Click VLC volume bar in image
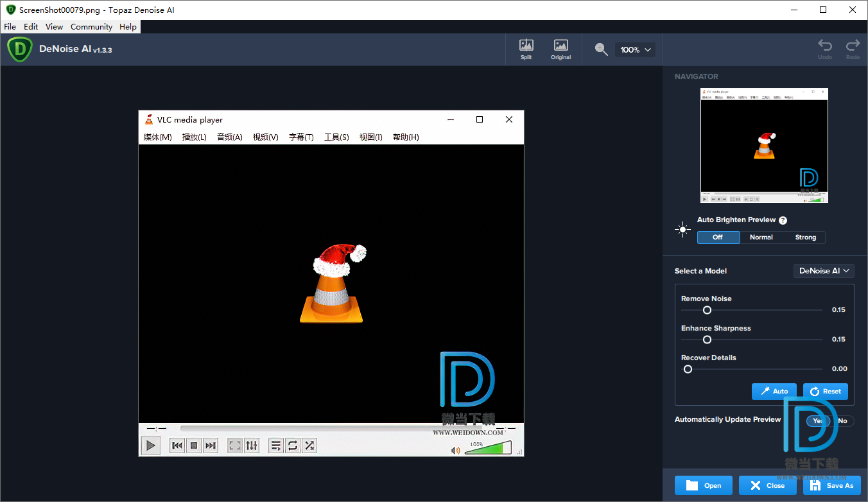The image size is (868, 502). pyautogui.click(x=488, y=447)
